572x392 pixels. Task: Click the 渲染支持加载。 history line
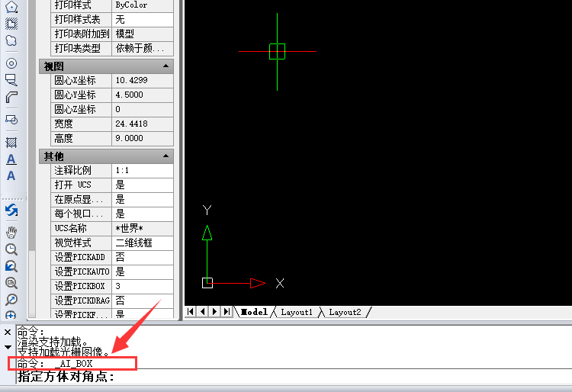click(52, 342)
